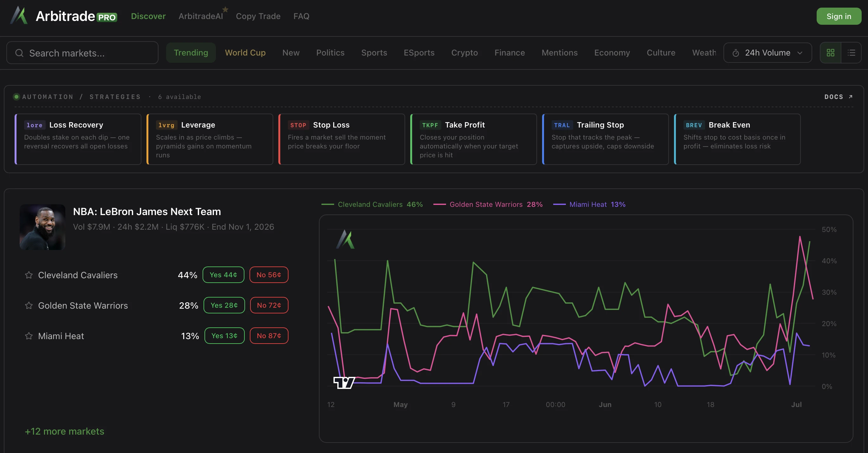Click the DOCS external arrow icon

pos(851,97)
